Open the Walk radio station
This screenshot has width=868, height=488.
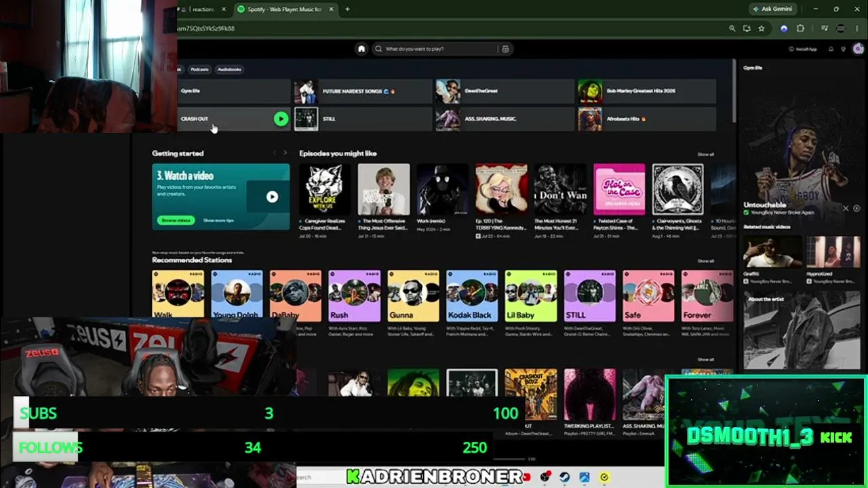(x=178, y=296)
